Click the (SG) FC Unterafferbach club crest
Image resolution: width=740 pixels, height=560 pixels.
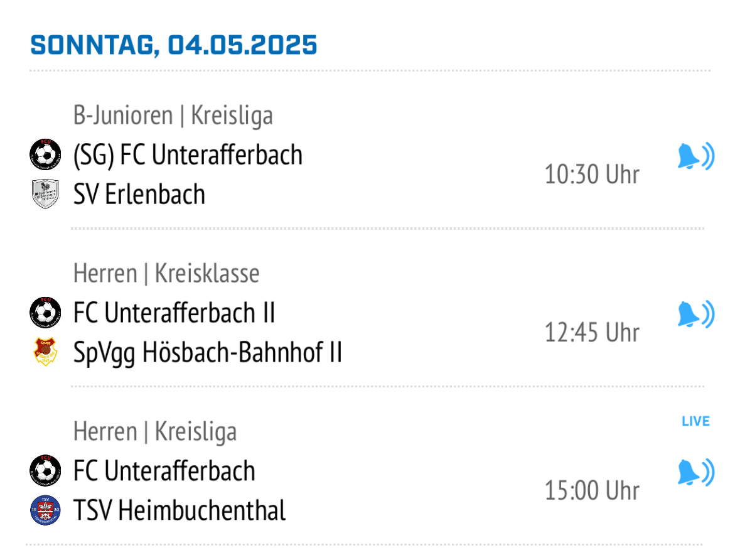(x=45, y=154)
